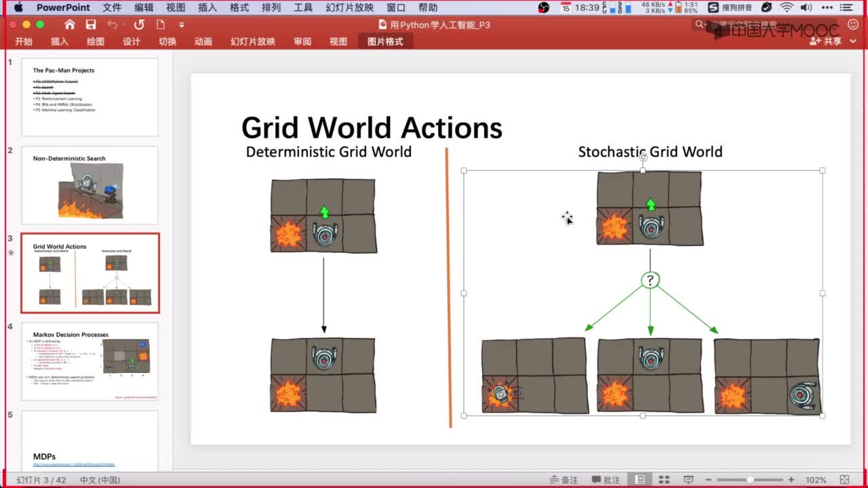Image resolution: width=868 pixels, height=488 pixels.
Task: Click the search magnifier in the title bar
Action: pos(700,24)
